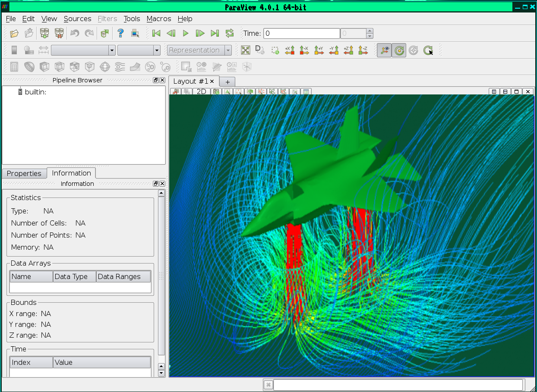Click the Reset Camera icon

click(x=246, y=50)
